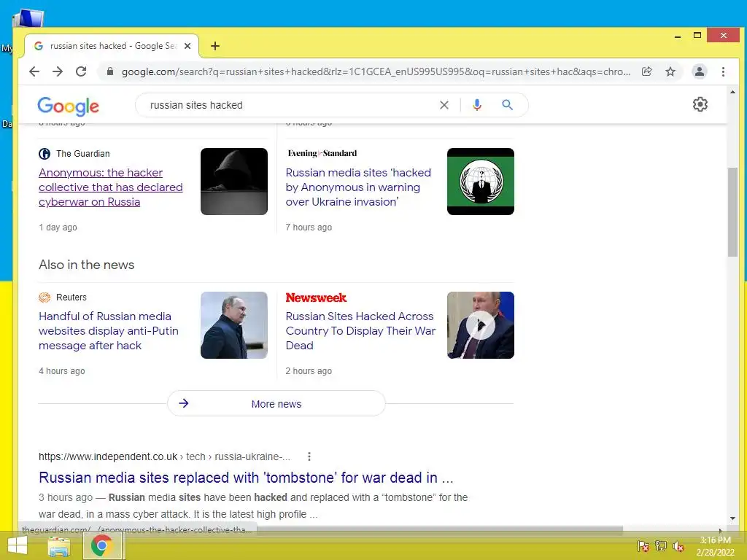The width and height of the screenshot is (747, 560).
Task: Go to Google home via logo
Action: [68, 106]
